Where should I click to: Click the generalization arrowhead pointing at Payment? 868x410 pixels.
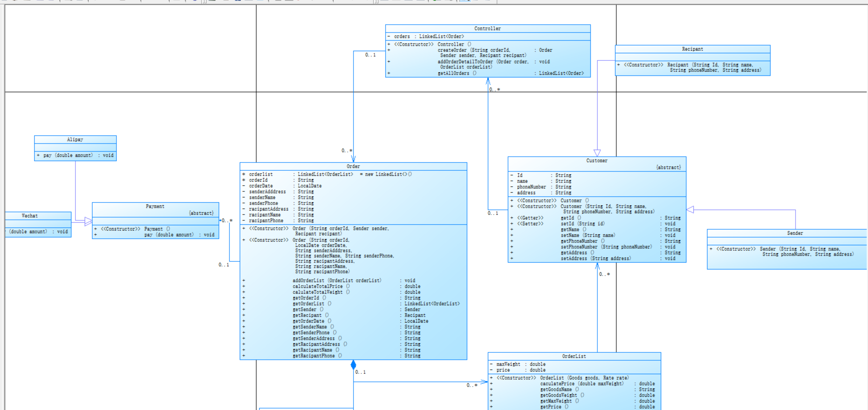point(88,221)
